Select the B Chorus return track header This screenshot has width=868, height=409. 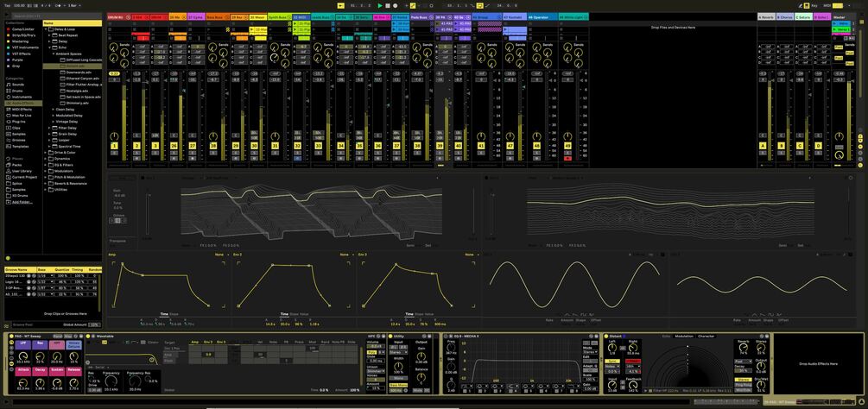click(x=784, y=17)
